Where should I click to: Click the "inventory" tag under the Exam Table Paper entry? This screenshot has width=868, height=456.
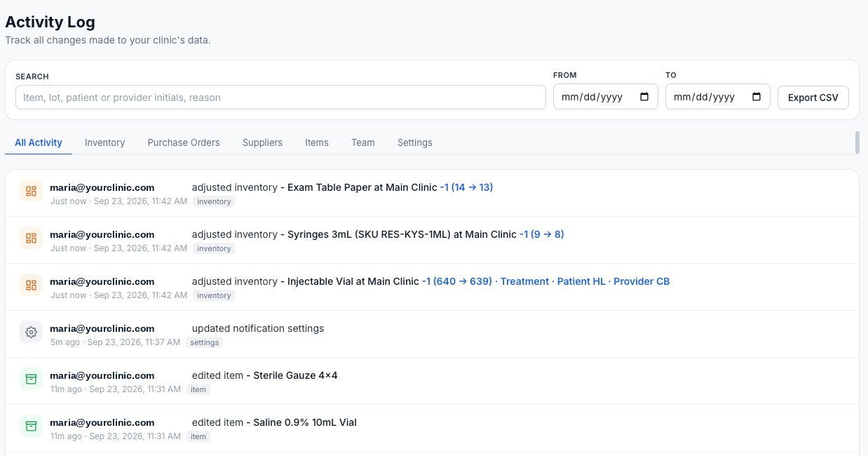pyautogui.click(x=214, y=201)
